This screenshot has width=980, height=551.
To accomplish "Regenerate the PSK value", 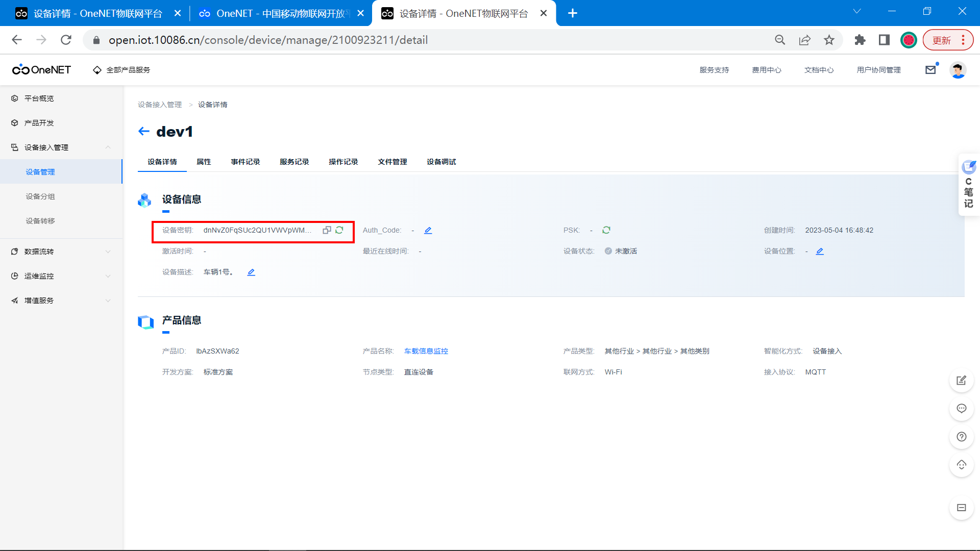I will tap(606, 230).
